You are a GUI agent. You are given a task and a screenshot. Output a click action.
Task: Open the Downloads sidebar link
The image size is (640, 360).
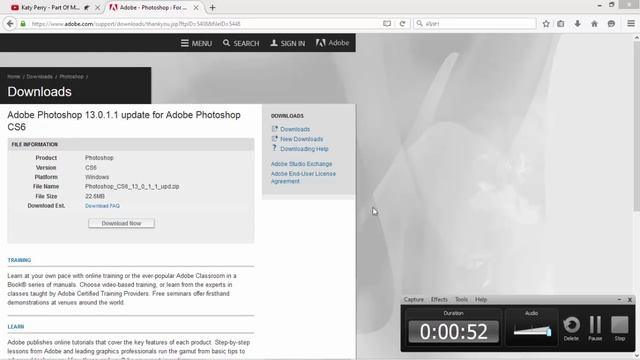click(295, 129)
